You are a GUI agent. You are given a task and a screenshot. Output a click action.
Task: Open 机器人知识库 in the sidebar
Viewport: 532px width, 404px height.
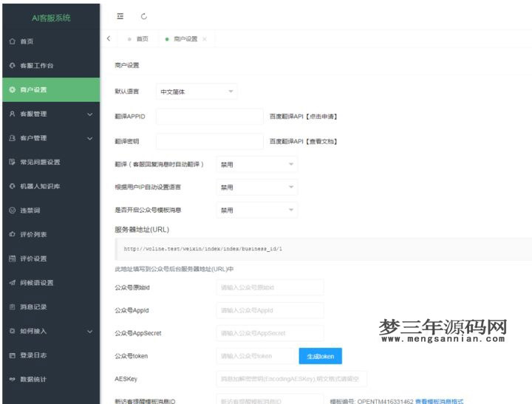point(51,186)
